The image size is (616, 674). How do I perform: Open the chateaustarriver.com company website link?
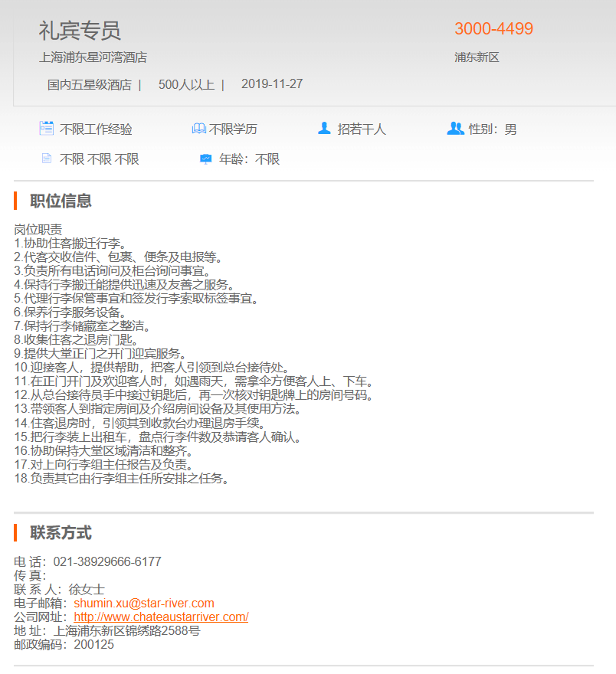[x=161, y=617]
